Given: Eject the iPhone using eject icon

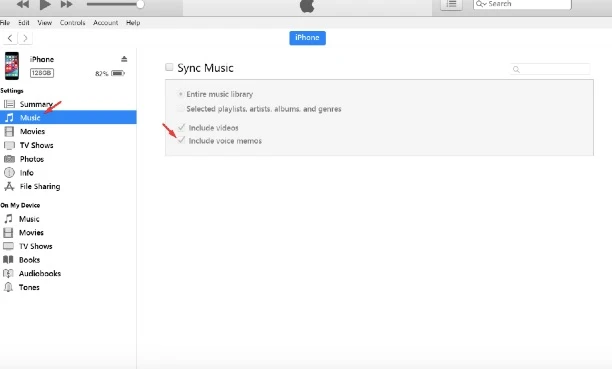Looking at the screenshot, I should point(124,59).
